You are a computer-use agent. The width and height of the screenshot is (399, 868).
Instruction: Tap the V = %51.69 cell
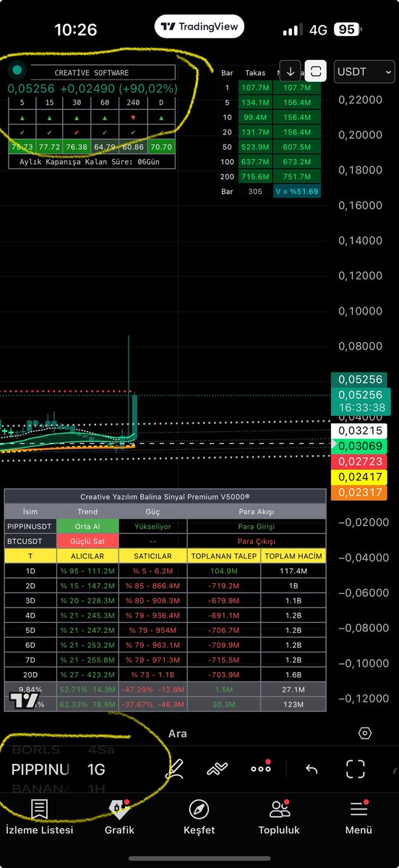[296, 192]
